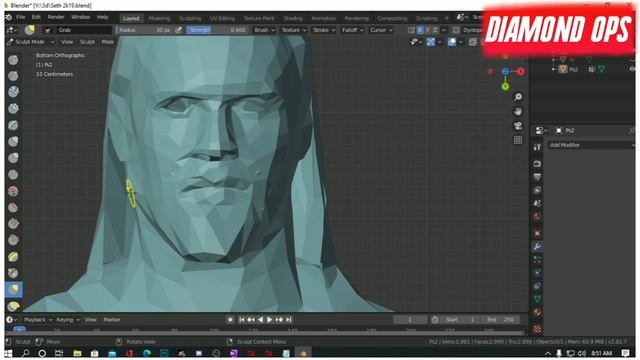This screenshot has width=640, height=360.
Task: Click the Play reverse button
Action: [260, 320]
